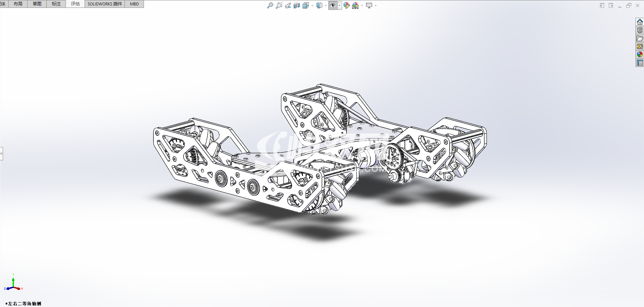Toggle the Hide/Show Items eye button

tap(333, 5)
